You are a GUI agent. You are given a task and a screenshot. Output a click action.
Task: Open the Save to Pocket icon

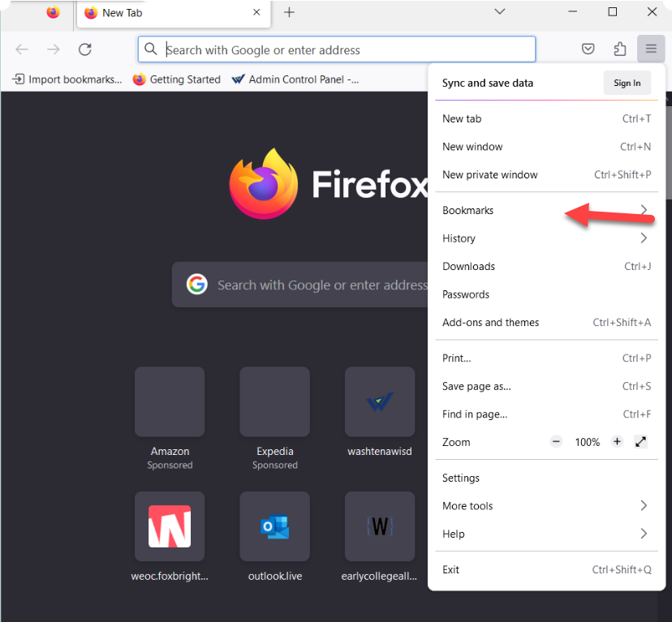coord(588,49)
